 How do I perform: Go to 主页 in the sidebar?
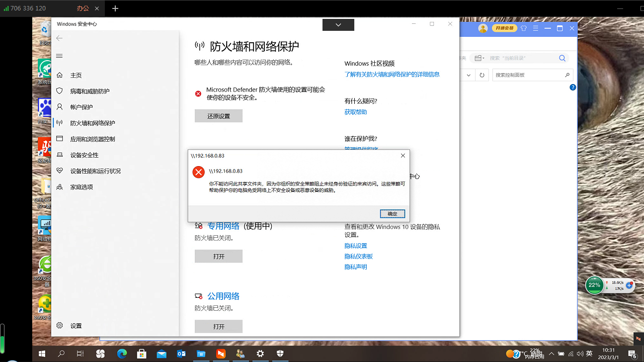click(x=76, y=75)
